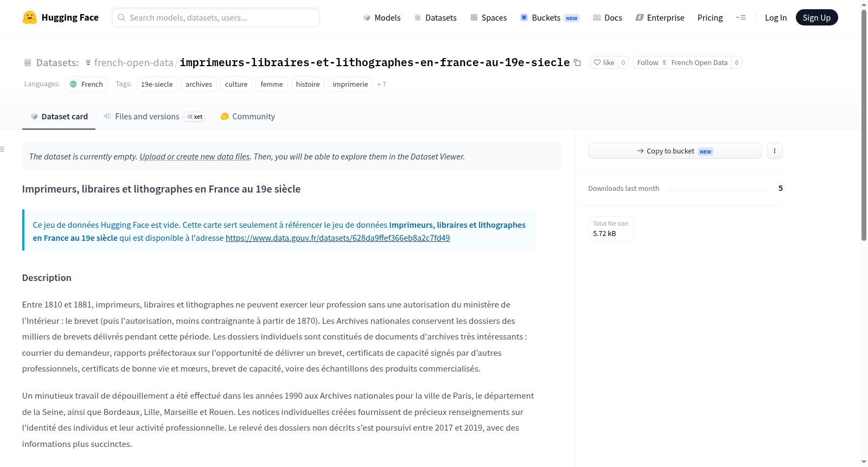Viewport: 868px width, 467px height.
Task: Select the femme tag
Action: pos(272,84)
